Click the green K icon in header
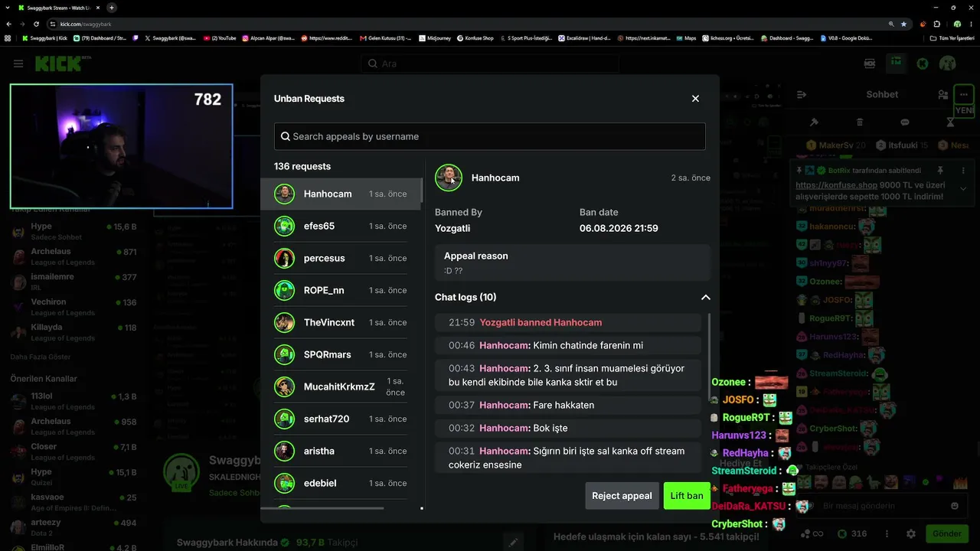This screenshot has width=980, height=551. (x=923, y=64)
